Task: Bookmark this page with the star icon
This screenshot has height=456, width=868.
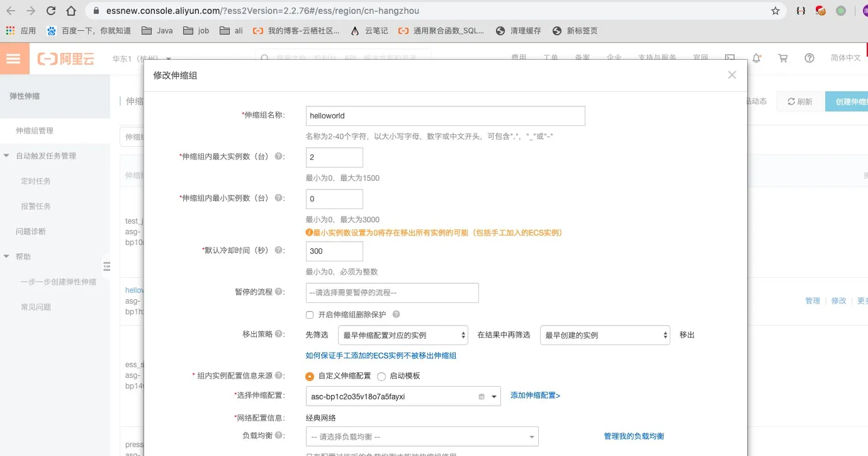Action: 775,11
